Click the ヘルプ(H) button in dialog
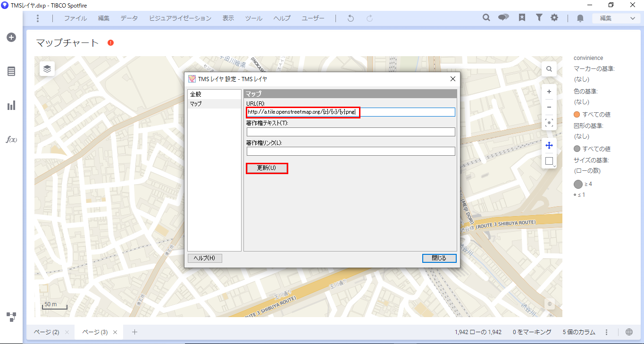The height and width of the screenshot is (344, 644). click(x=205, y=258)
